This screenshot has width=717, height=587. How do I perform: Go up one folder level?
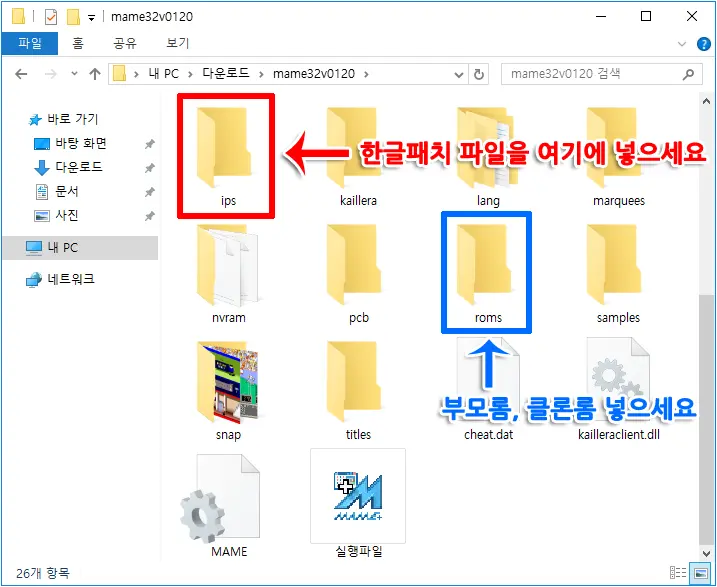click(95, 74)
